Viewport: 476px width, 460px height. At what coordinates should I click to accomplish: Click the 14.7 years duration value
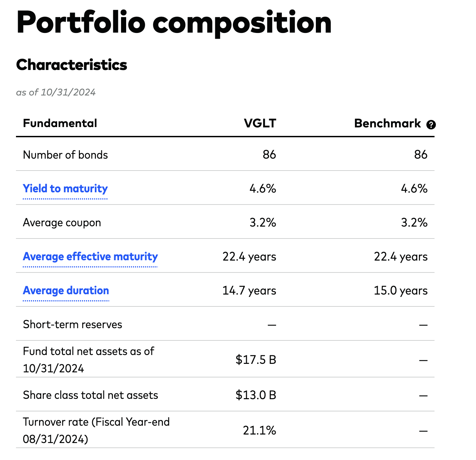tap(249, 290)
